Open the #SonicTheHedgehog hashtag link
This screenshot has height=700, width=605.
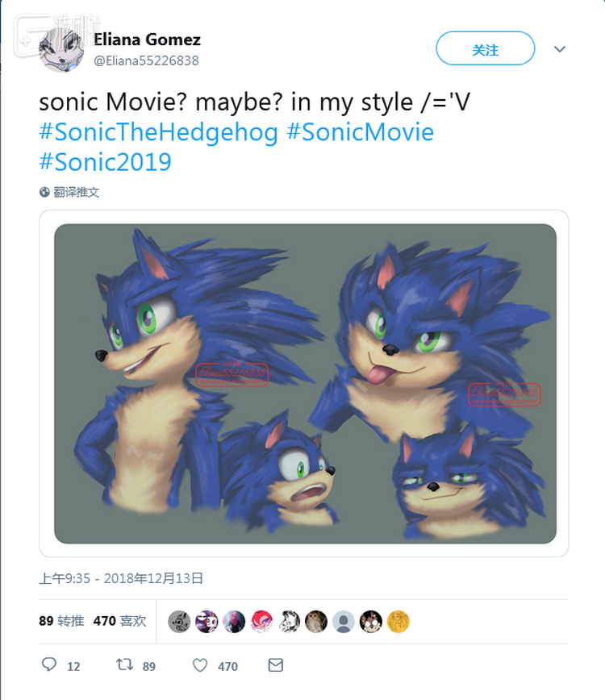coord(159,132)
